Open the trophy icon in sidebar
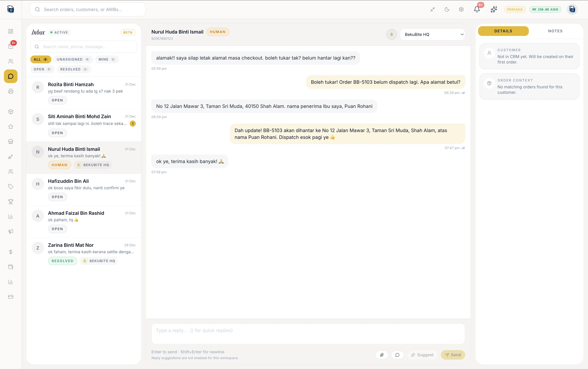Screen dimensions: 588x369 (11, 201)
